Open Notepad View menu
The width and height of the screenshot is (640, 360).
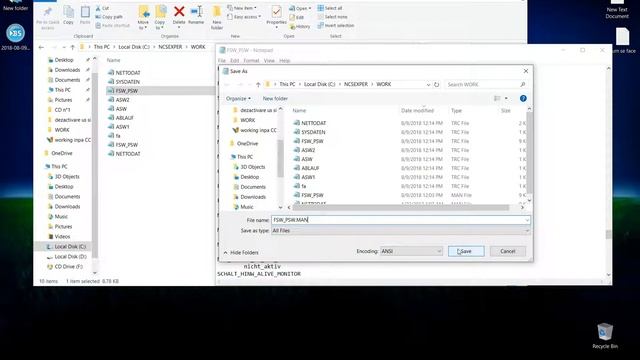tap(269, 60)
